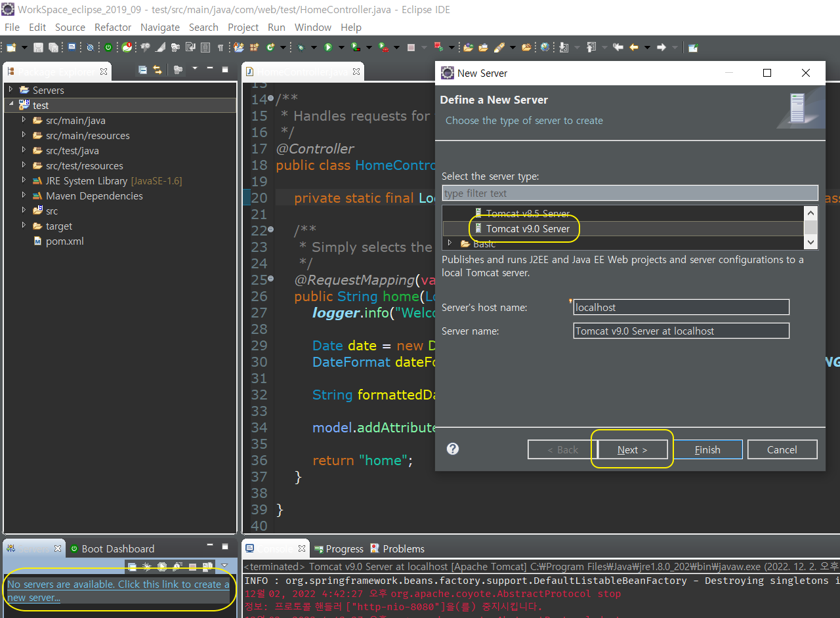Viewport: 840px width, 618px height.
Task: Switch to the Problems tab
Action: 397,548
